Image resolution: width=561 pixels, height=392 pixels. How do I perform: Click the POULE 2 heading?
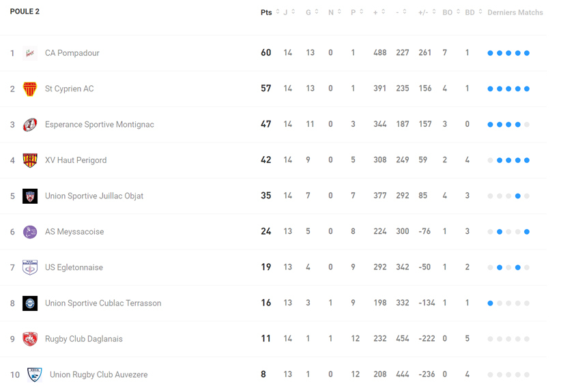25,12
